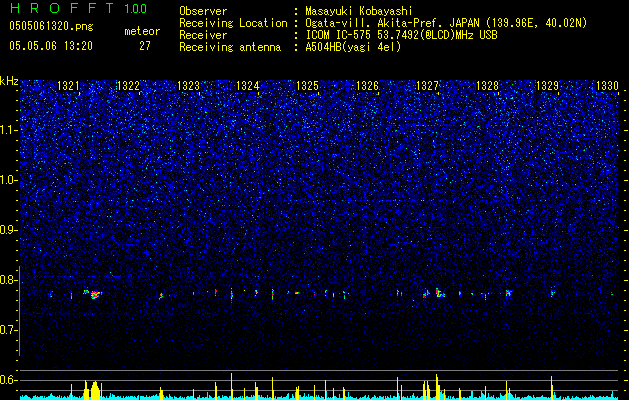Image resolution: width=629 pixels, height=400 pixels.
Task: Click the 0.9 frequency axis label
Action: (9, 230)
